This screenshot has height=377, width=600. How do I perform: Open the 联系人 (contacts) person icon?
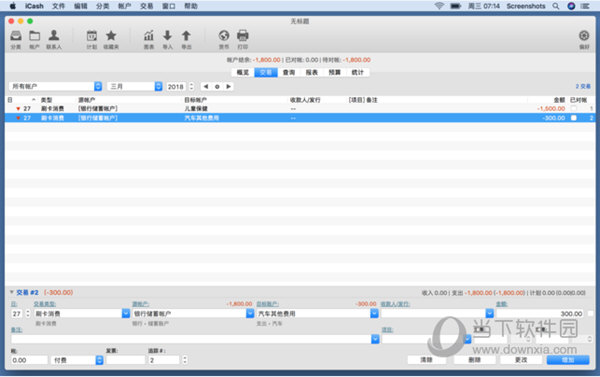[54, 36]
